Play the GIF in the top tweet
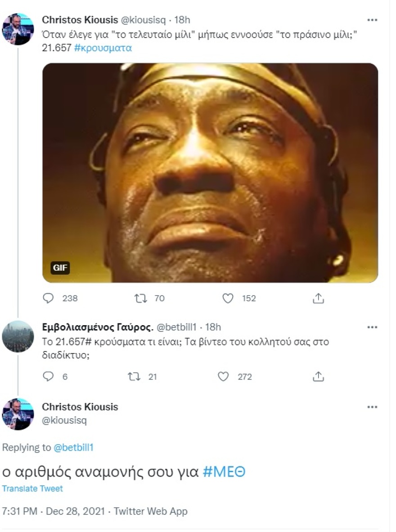Viewport: 396px width, 532px height. pyautogui.click(x=210, y=173)
